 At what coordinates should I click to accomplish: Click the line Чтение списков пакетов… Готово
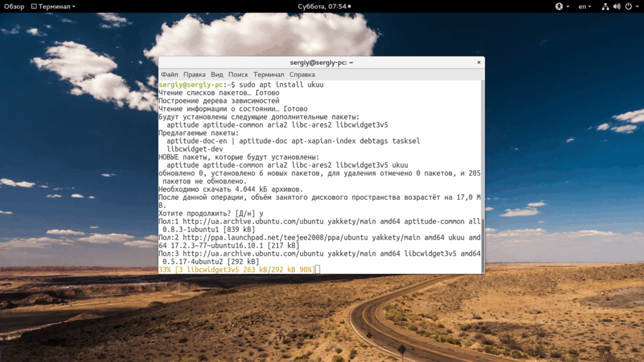coord(219,93)
